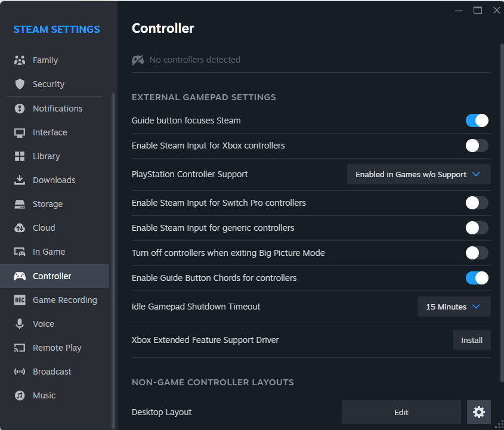The image size is (504, 430).
Task: Click the Security shield icon
Action: [x=20, y=84]
